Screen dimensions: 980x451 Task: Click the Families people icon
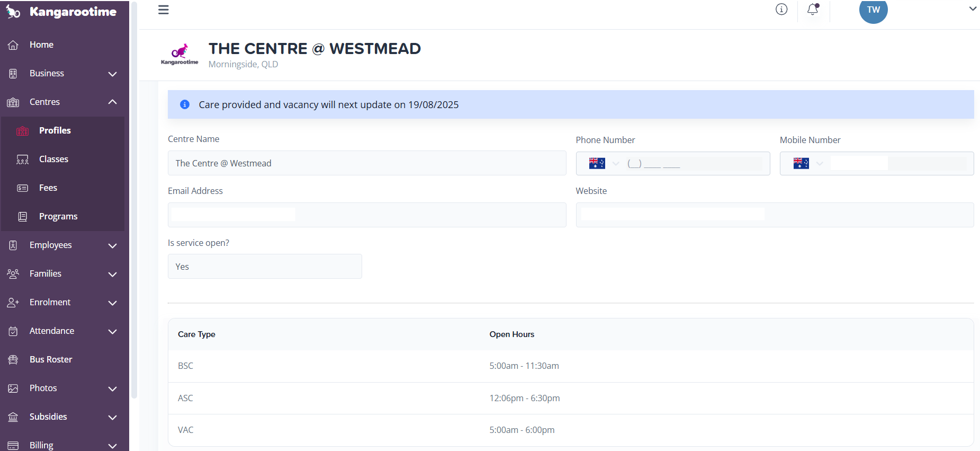[13, 274]
